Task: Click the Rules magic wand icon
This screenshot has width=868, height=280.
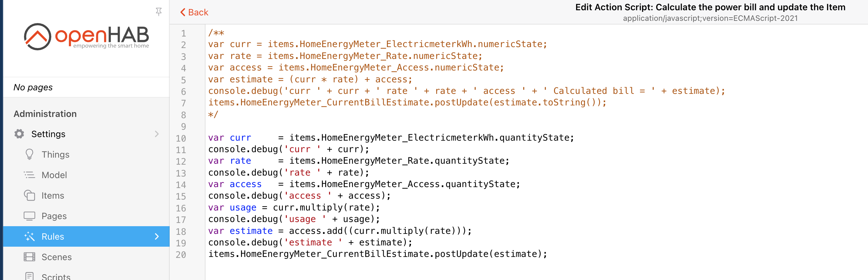Action: coord(29,236)
